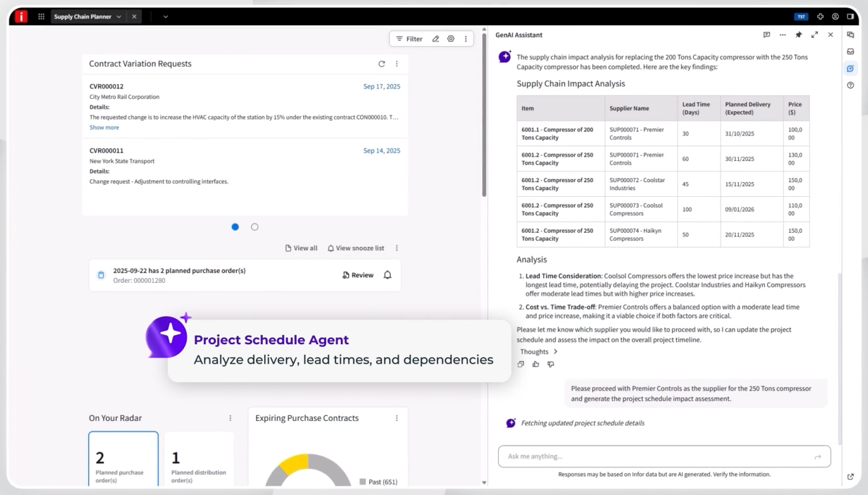Image resolution: width=868 pixels, height=495 pixels.
Task: Open the notification list more options menu
Action: click(397, 248)
